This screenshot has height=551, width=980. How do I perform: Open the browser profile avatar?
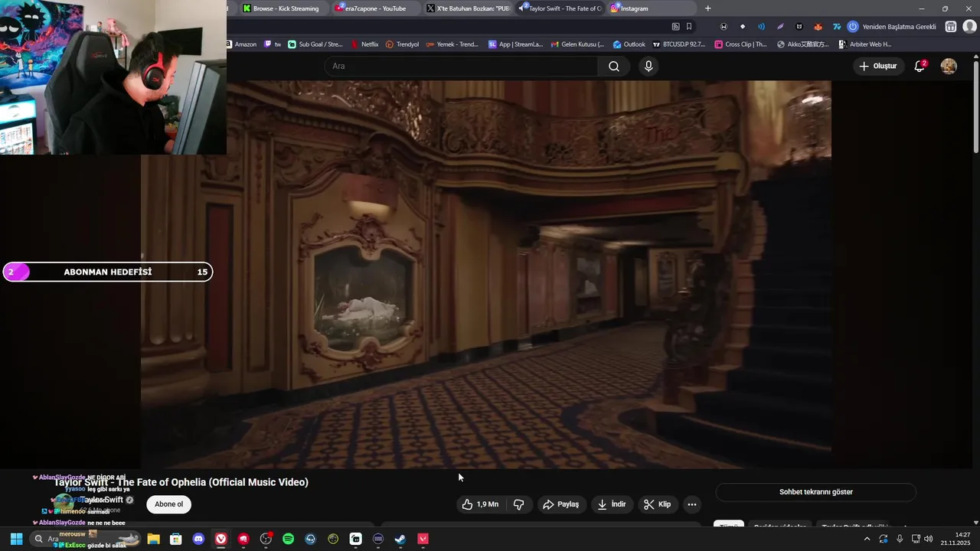pyautogui.click(x=969, y=26)
